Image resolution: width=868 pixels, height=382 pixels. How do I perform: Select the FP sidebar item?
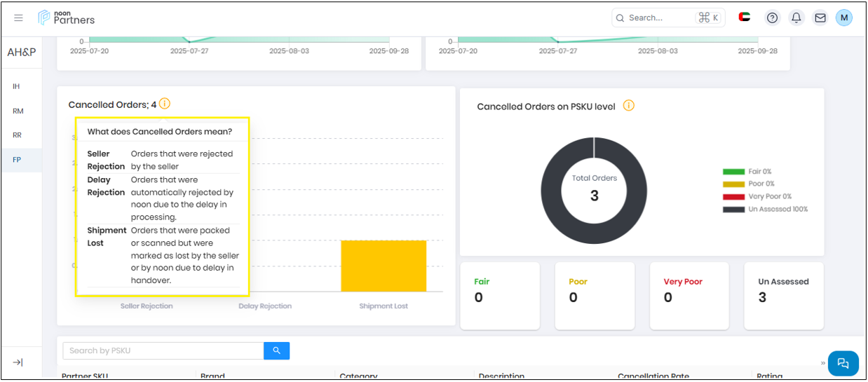[x=17, y=160]
